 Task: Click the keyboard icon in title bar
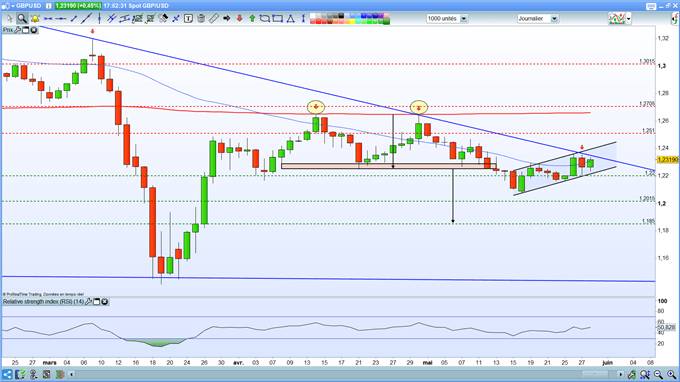pyautogui.click(x=651, y=6)
